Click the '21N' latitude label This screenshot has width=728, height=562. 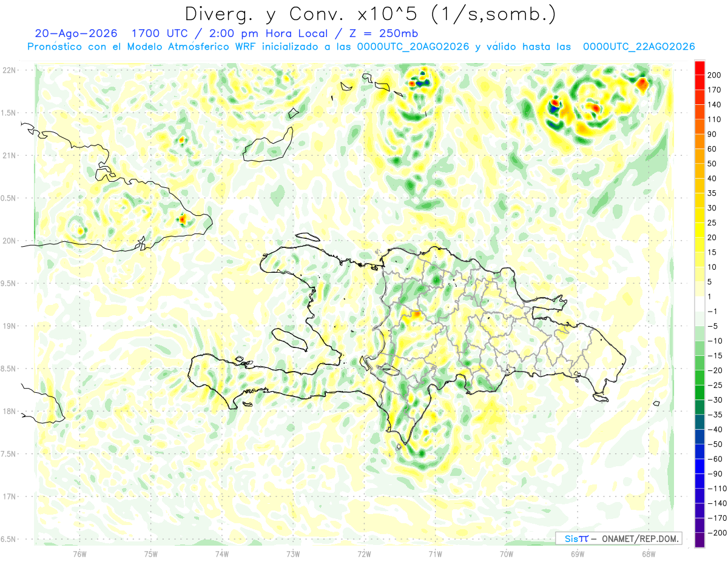click(x=10, y=156)
